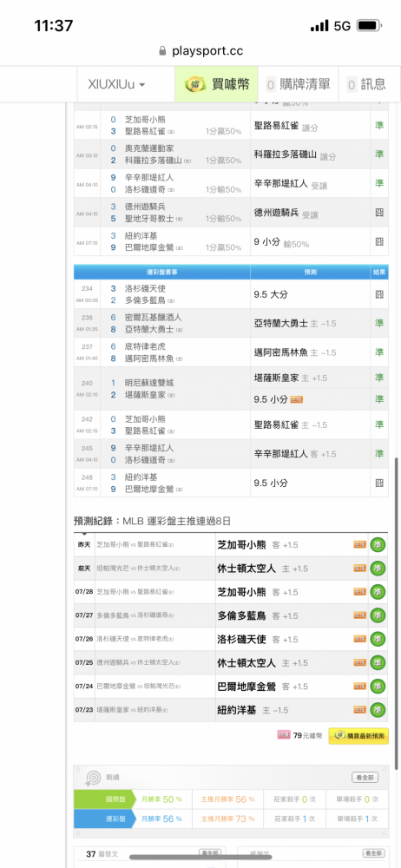Click the playsport.cc address bar
Viewport: 401px width, 868px height.
[x=200, y=51]
